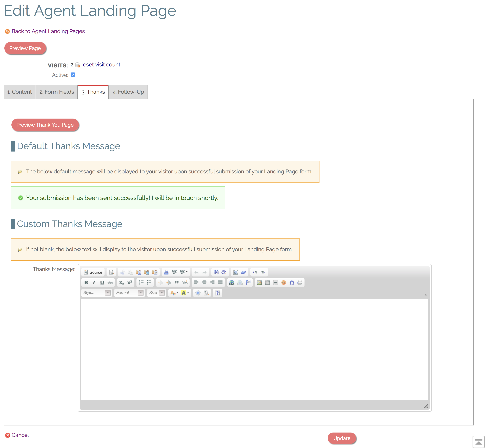
Task: Open the insert link dialog
Action: (232, 282)
